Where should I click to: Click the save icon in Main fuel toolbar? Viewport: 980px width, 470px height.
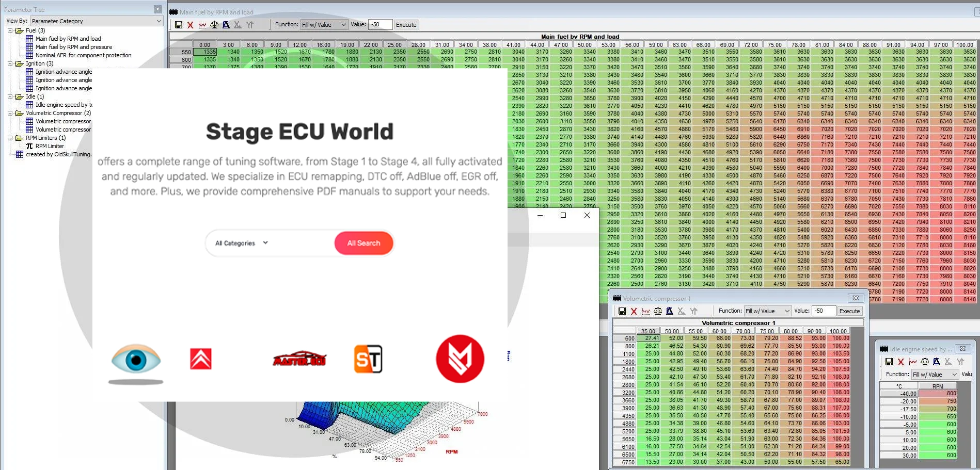pyautogui.click(x=179, y=25)
